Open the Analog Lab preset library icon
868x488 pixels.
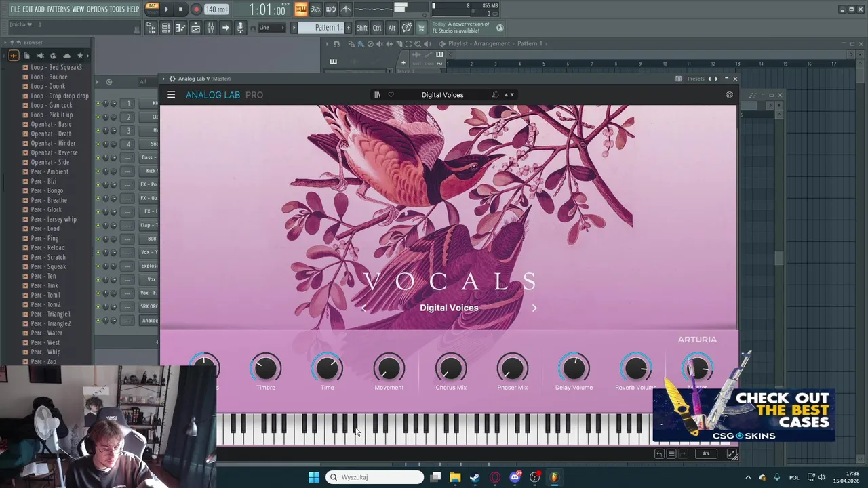[x=377, y=95]
